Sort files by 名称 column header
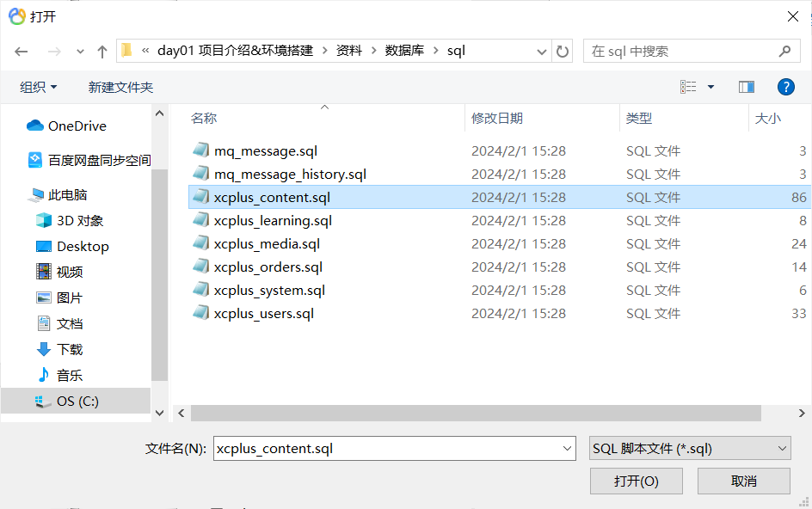 pos(204,119)
